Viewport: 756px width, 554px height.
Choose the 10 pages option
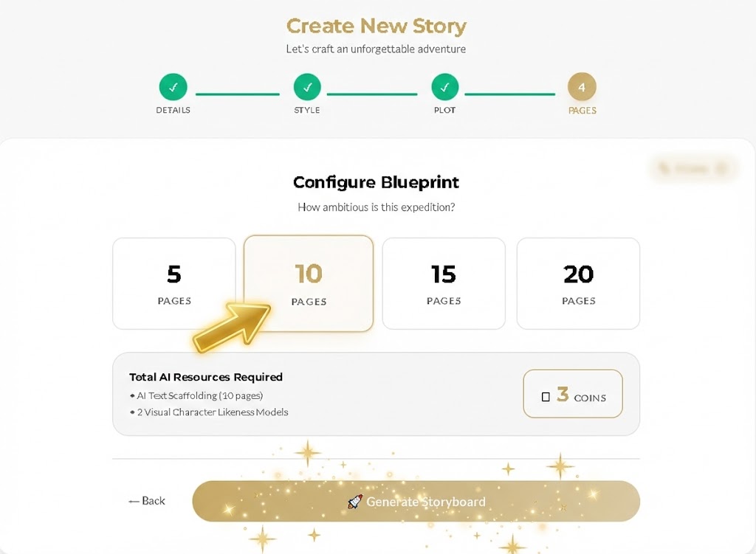point(309,283)
